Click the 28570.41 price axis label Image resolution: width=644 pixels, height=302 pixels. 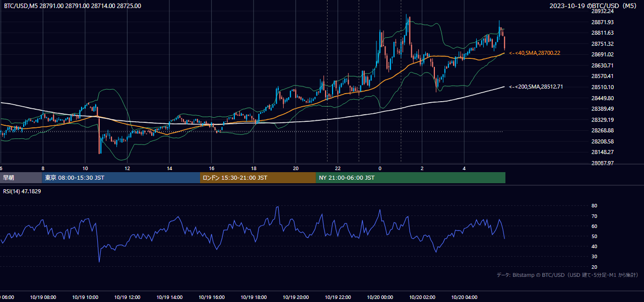(x=602, y=76)
